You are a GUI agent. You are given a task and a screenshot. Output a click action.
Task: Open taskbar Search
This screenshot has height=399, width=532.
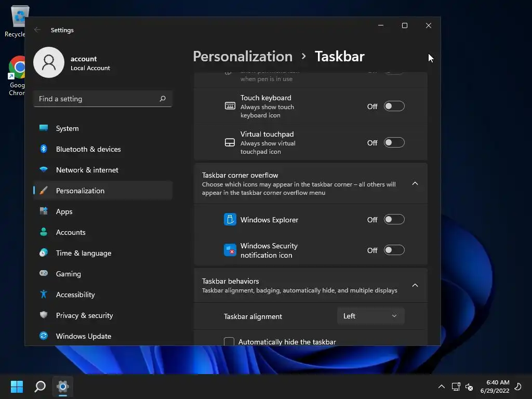(x=40, y=387)
